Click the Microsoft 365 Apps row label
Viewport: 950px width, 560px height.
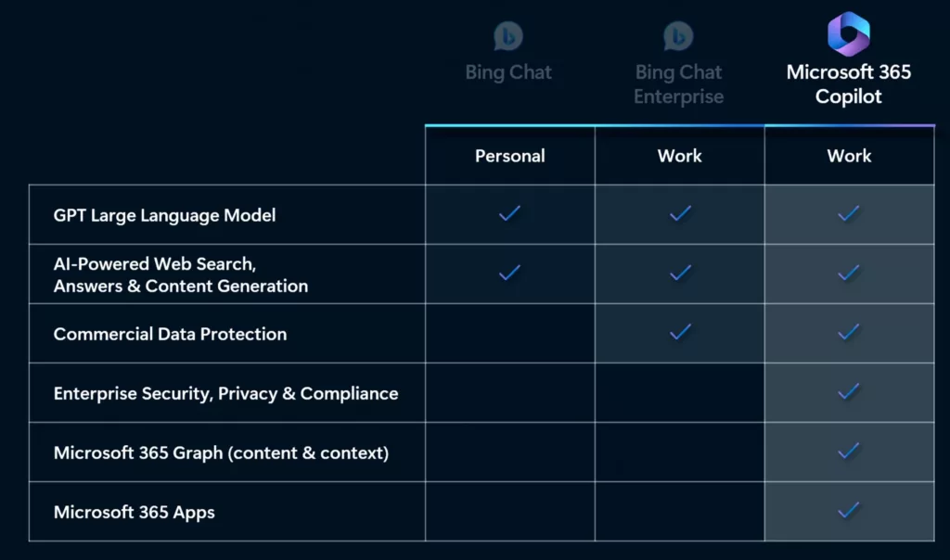pyautogui.click(x=135, y=512)
